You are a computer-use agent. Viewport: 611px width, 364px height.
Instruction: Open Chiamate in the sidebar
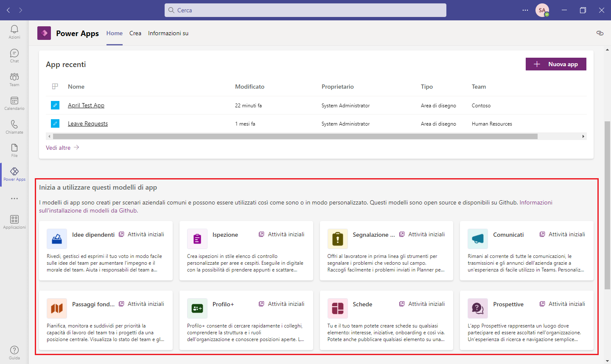(x=14, y=127)
